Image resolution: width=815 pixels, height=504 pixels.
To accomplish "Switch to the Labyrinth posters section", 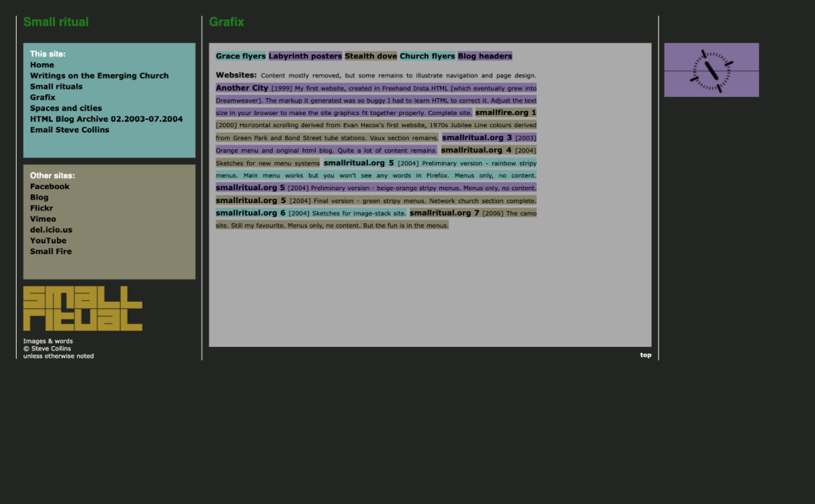I will click(x=305, y=56).
